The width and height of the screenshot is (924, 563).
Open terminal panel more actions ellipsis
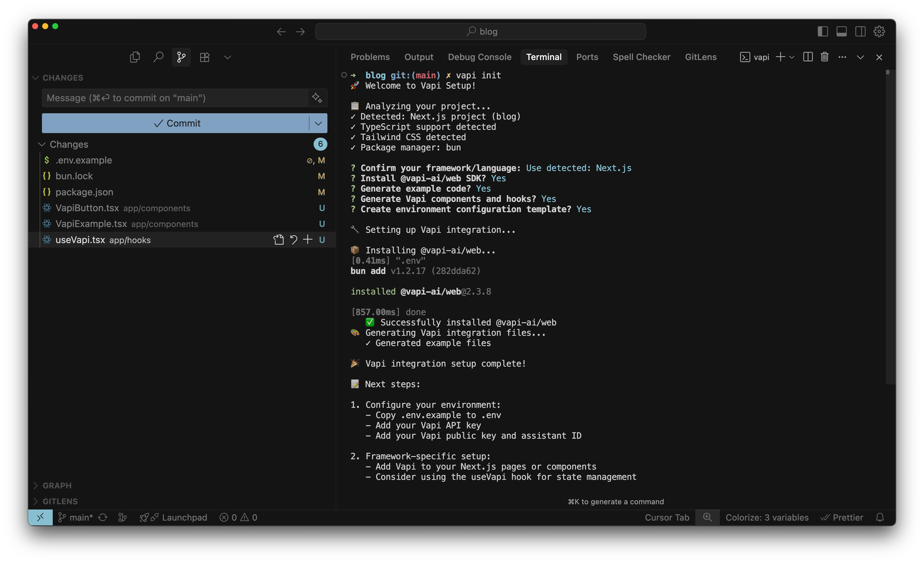[842, 57]
